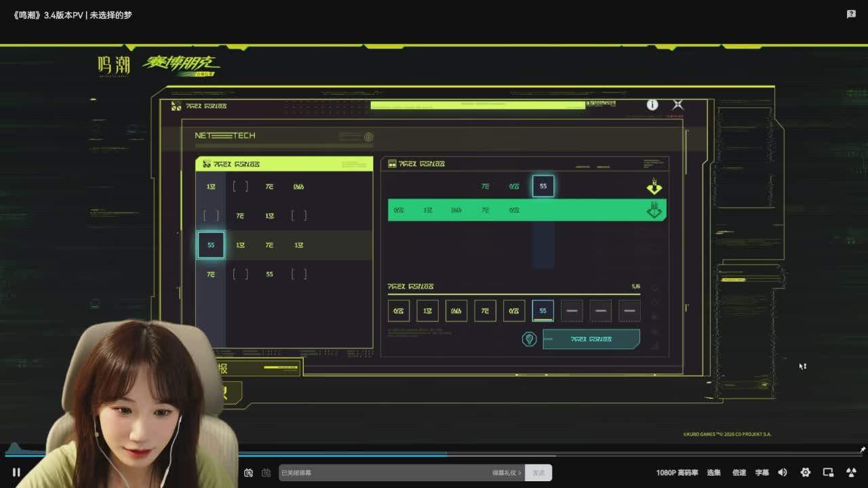
Task: Open the 1080P 高码率 quality menu
Action: (677, 472)
